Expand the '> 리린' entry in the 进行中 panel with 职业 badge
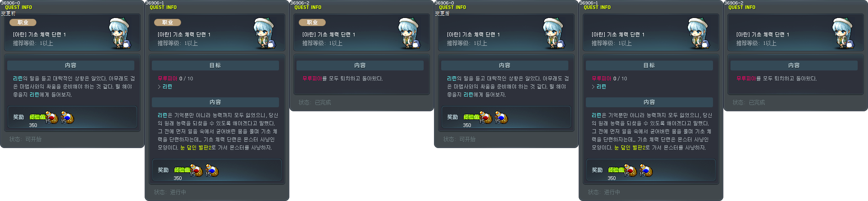Image resolution: width=868 pixels, height=201 pixels. [165, 87]
